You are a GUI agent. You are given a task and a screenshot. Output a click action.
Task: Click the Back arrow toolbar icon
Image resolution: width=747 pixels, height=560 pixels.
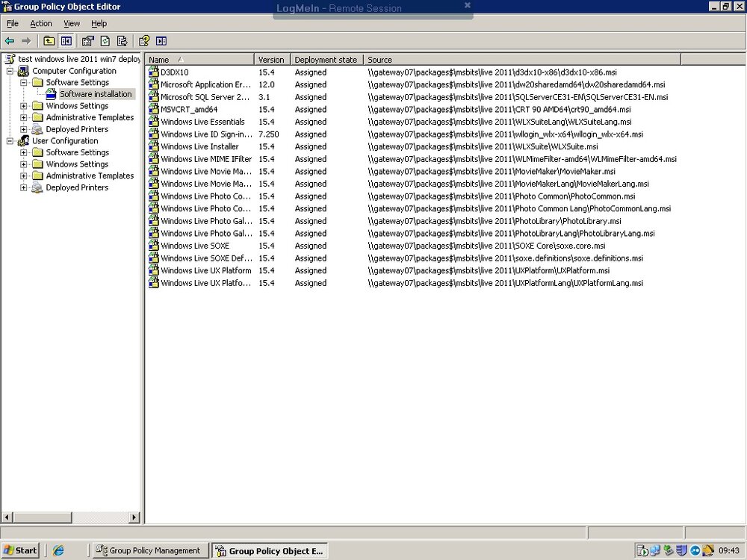(x=10, y=41)
